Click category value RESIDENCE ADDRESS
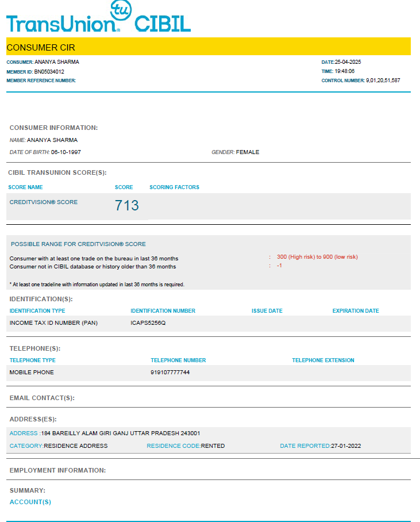The image size is (420, 522). coord(75,446)
